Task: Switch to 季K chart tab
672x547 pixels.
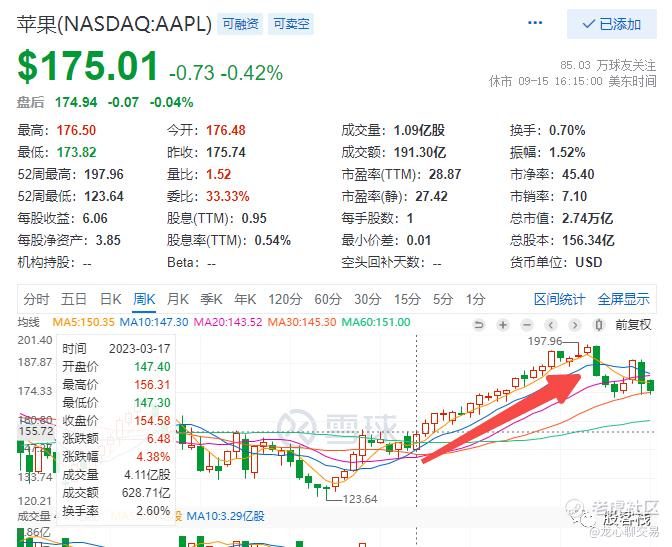Action: pos(211,299)
